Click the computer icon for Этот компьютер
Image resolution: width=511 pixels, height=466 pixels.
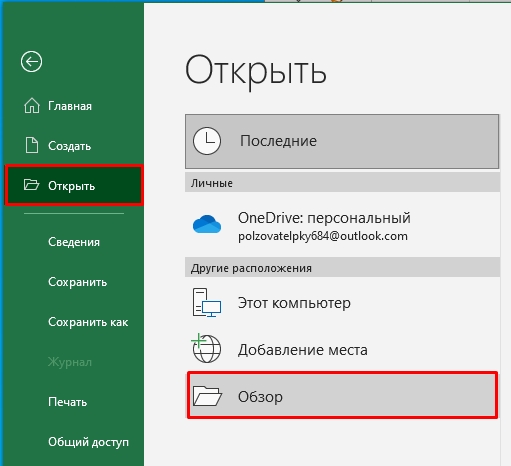pos(207,303)
